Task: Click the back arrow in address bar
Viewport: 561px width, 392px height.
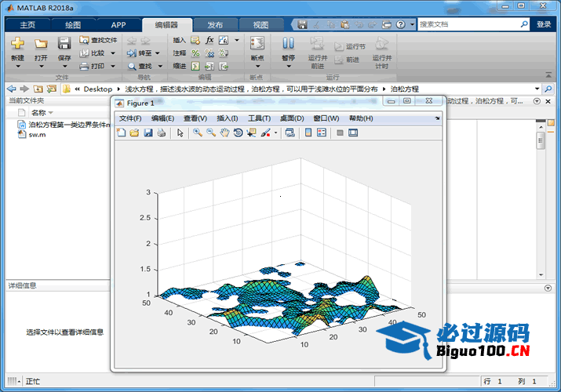Action: tap(12, 89)
